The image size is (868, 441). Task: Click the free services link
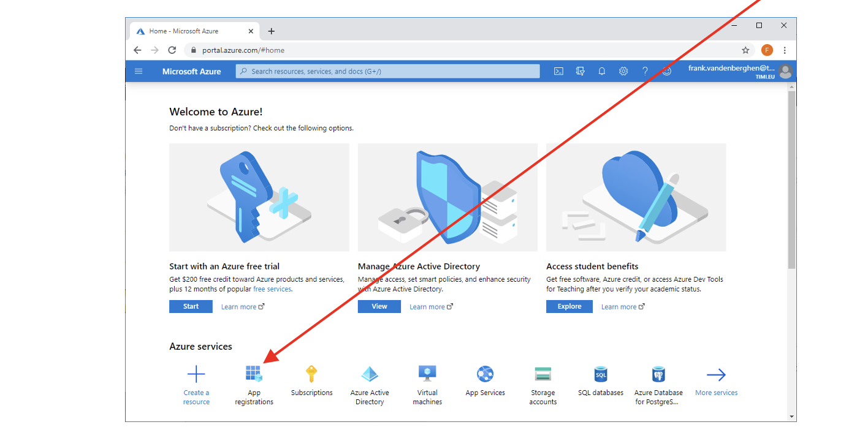tap(272, 289)
